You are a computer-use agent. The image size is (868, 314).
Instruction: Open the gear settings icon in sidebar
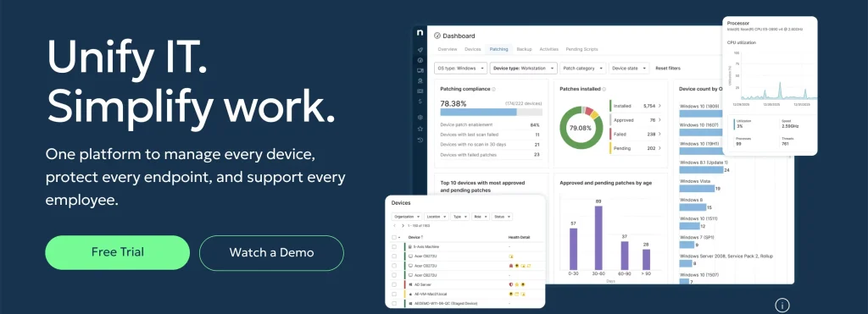(420, 117)
